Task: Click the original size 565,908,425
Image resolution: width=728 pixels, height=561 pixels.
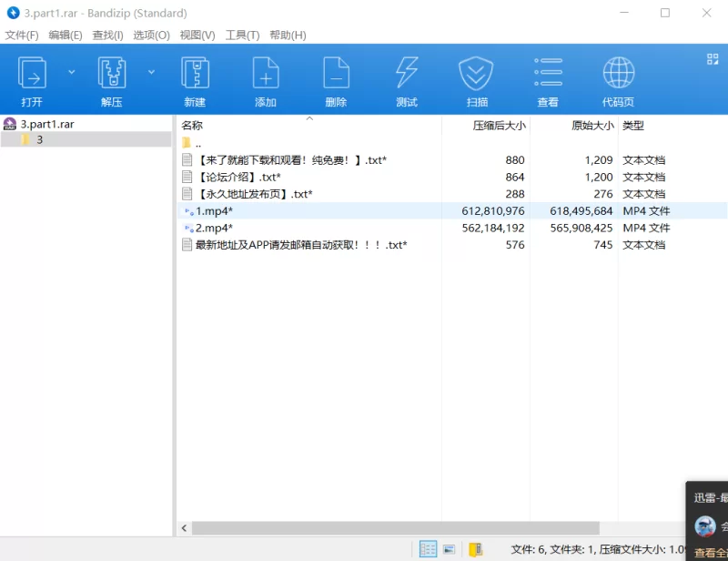Action: click(x=581, y=229)
